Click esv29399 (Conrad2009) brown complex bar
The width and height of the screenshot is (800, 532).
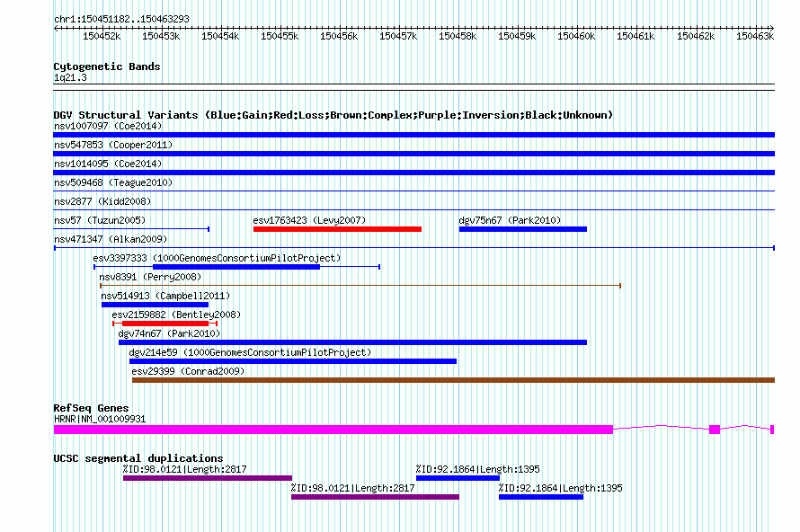tap(454, 380)
